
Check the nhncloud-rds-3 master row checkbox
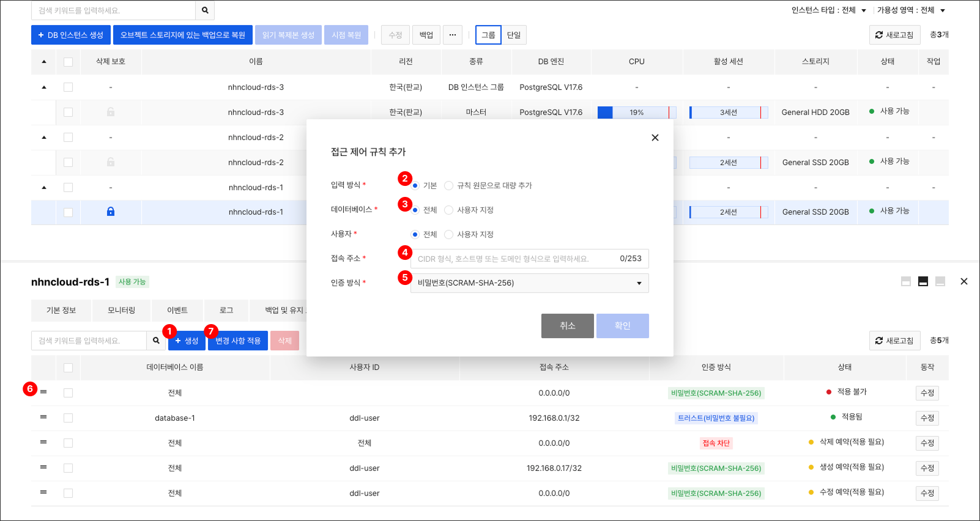point(68,112)
